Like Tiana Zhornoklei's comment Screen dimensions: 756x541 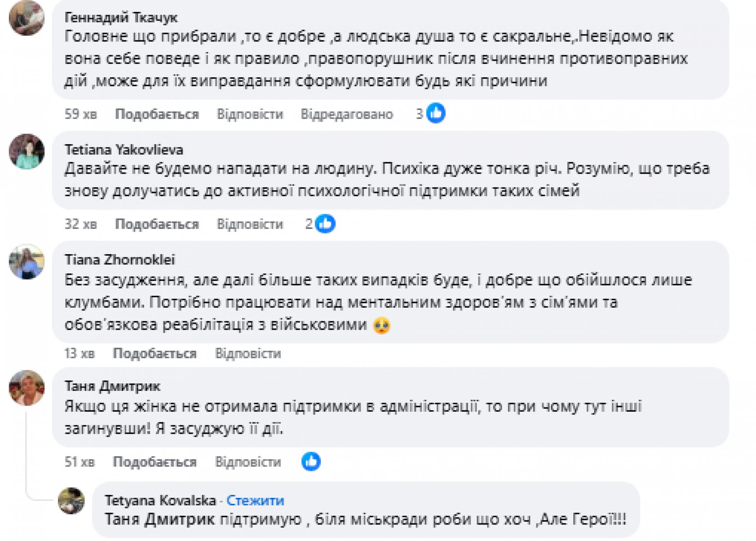pyautogui.click(x=155, y=353)
